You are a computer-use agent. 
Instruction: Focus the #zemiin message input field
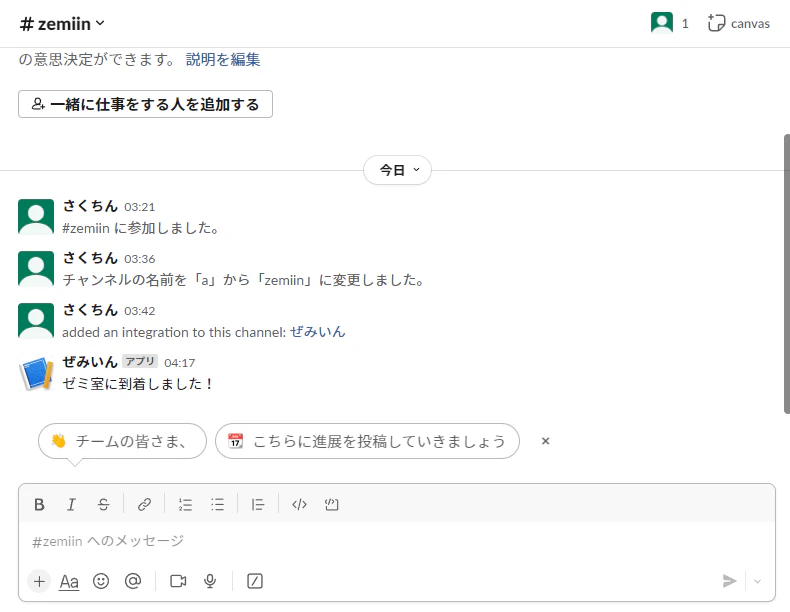[x=397, y=541]
